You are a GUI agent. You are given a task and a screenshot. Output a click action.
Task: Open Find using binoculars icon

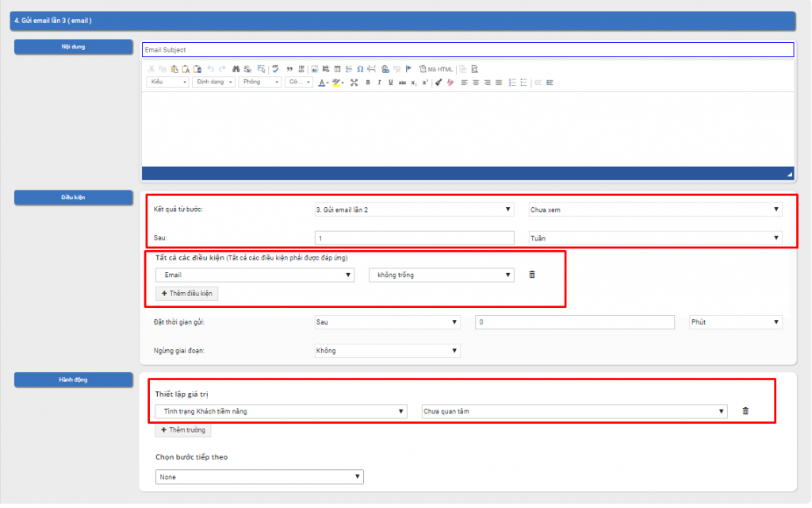tap(236, 69)
